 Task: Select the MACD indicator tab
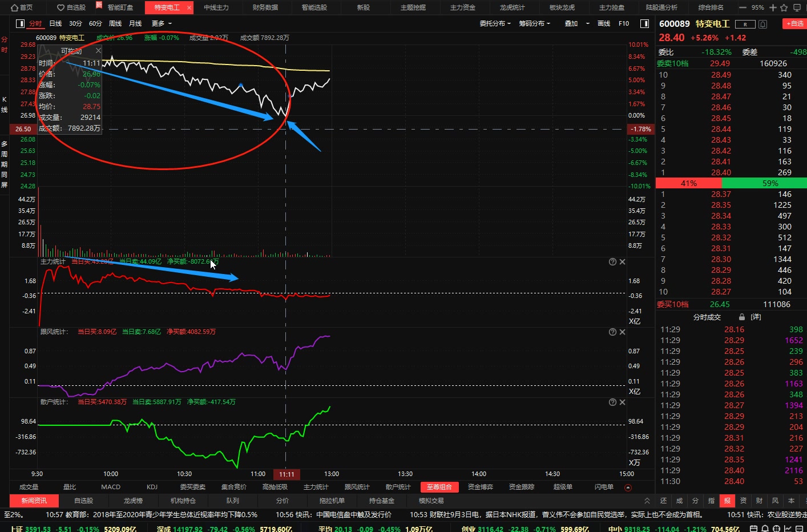tap(111, 487)
